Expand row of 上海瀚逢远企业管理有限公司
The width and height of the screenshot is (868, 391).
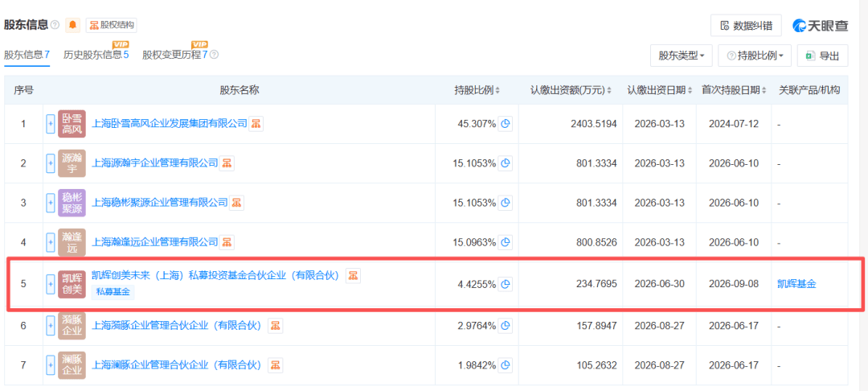(51, 242)
